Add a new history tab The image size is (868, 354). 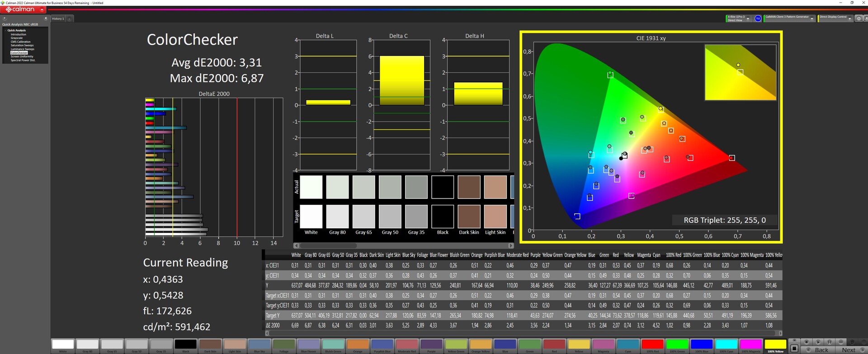pyautogui.click(x=70, y=19)
